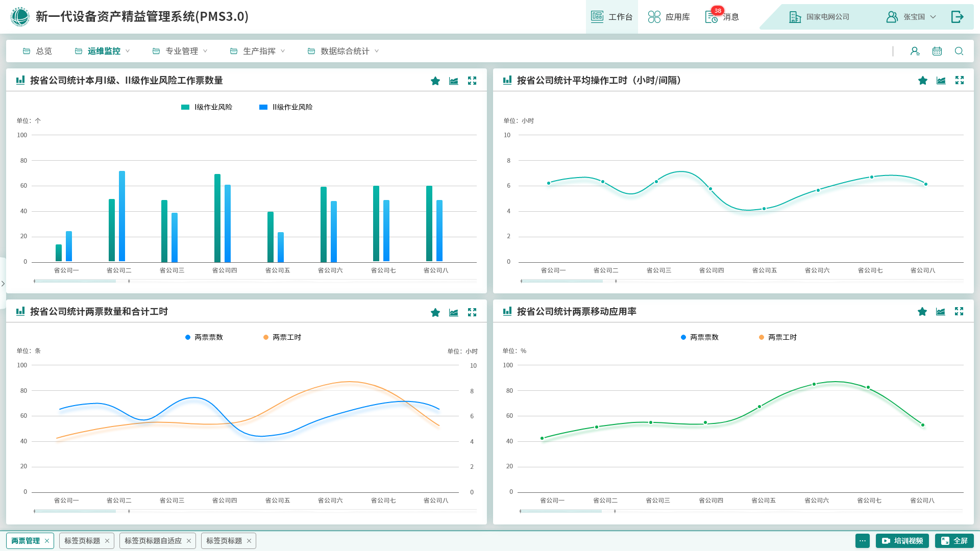Click the 培训视频 training video button

coord(902,541)
